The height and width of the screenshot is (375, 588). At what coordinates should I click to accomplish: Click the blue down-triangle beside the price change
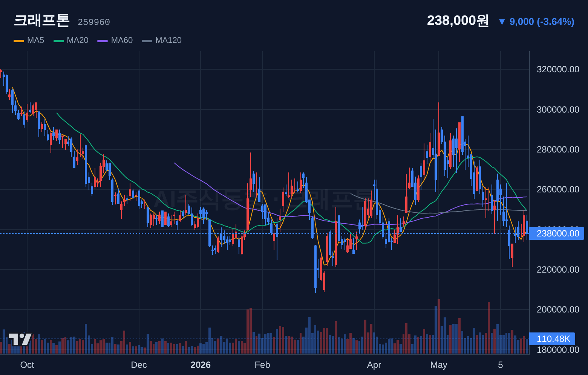[x=502, y=22]
